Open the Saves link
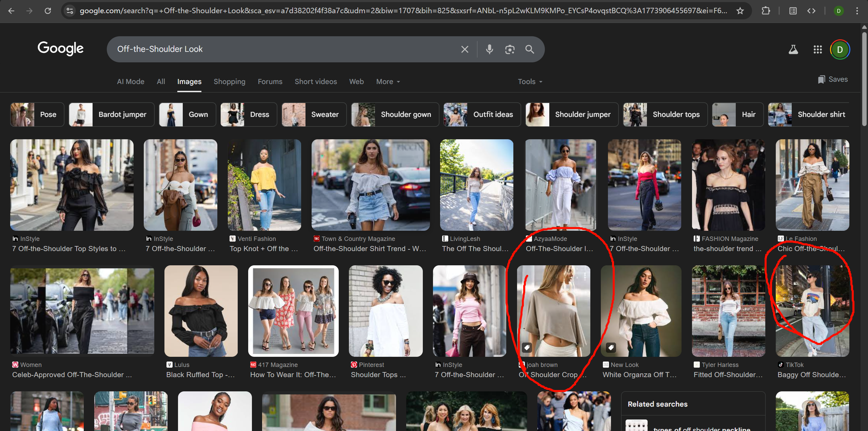Screen dimensions: 868x431 click(x=832, y=79)
